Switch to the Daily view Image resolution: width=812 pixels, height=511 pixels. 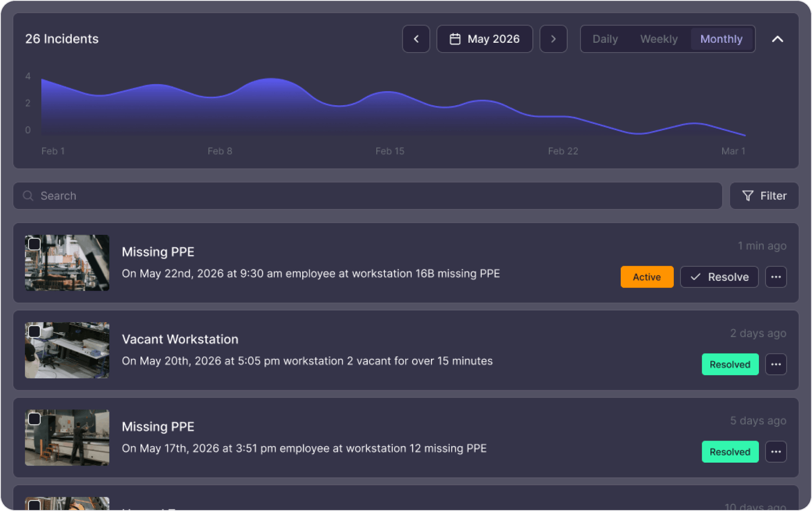pos(605,39)
